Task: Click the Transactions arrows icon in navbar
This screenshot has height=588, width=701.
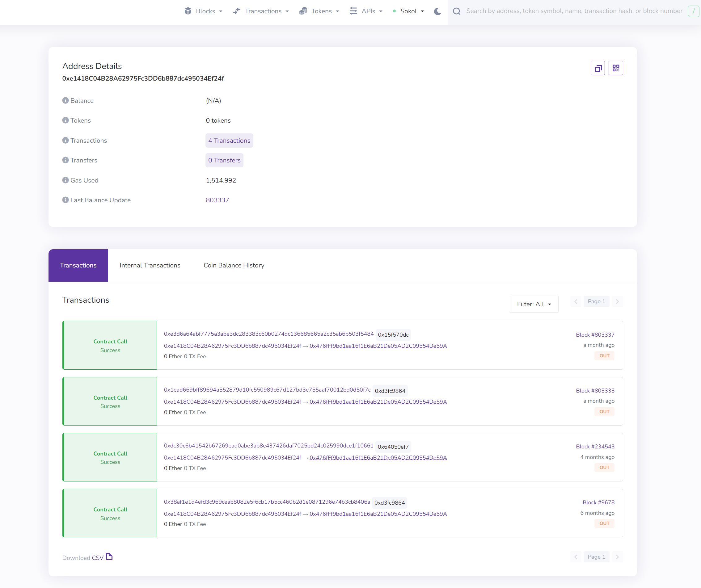Action: 237,11
